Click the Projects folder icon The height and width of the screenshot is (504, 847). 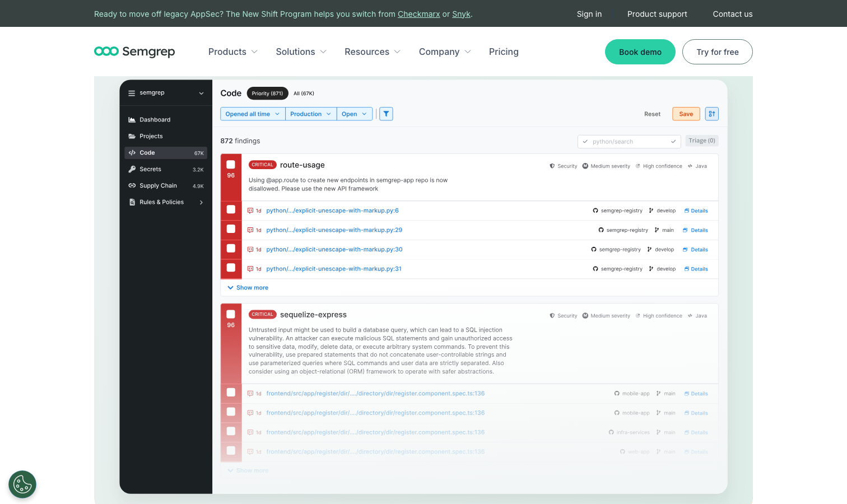[x=132, y=136]
